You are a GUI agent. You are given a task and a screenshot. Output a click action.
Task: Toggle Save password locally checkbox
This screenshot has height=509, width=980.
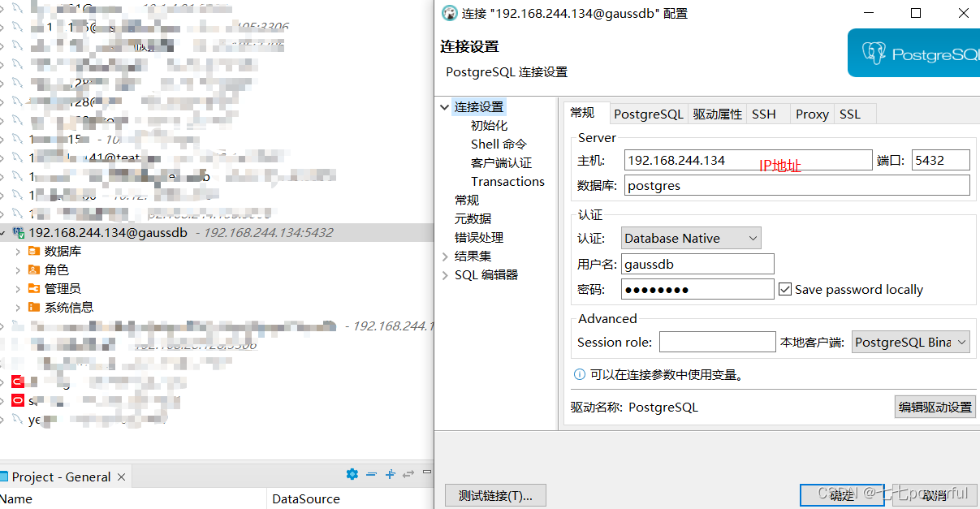click(x=785, y=289)
